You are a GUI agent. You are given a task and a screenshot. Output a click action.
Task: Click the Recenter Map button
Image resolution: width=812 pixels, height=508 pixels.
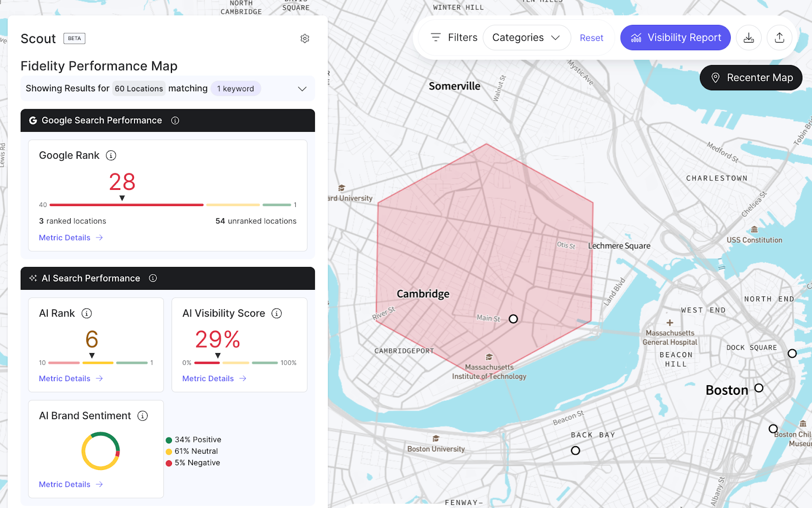[x=751, y=78]
